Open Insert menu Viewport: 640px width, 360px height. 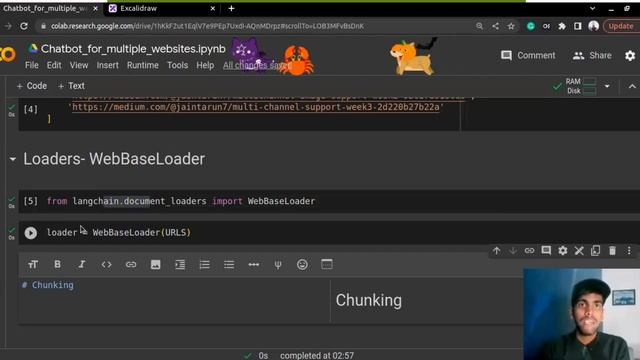tap(107, 65)
